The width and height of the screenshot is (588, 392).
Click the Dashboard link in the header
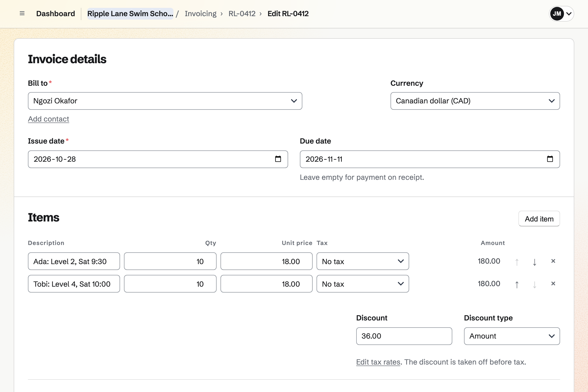click(56, 13)
